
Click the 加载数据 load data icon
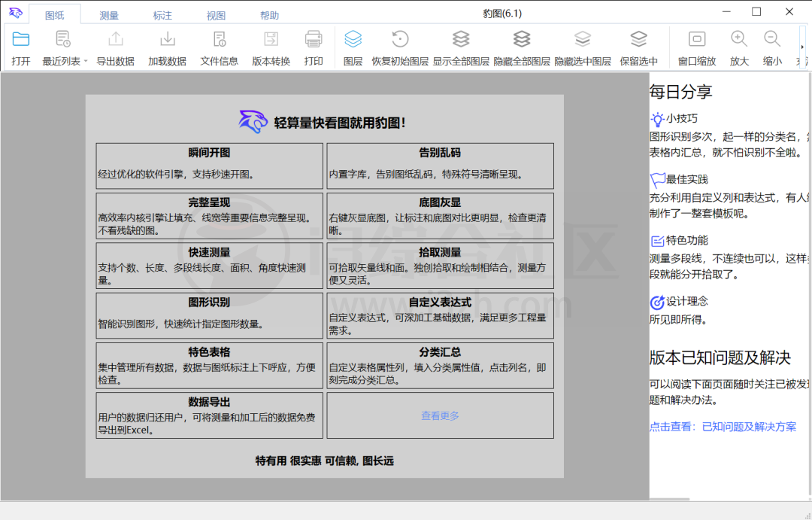pos(167,39)
